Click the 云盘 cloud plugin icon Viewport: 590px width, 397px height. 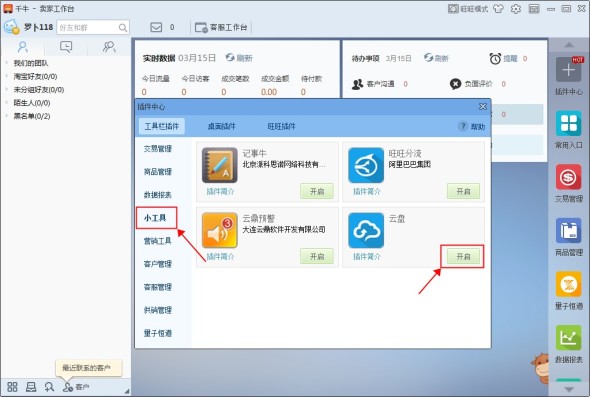366,230
